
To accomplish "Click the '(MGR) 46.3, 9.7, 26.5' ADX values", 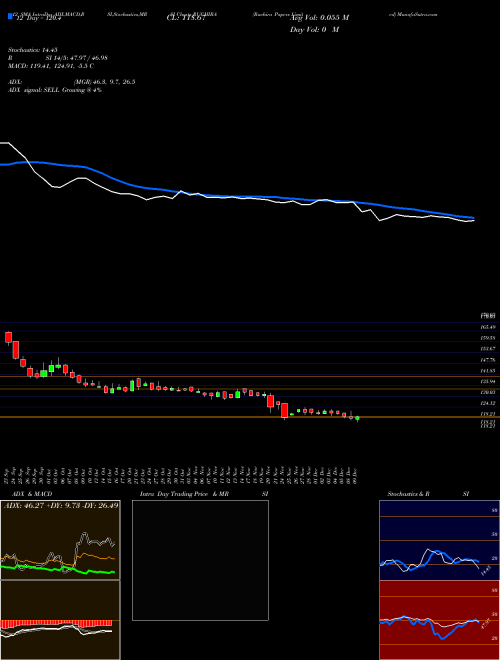I will [x=104, y=82].
